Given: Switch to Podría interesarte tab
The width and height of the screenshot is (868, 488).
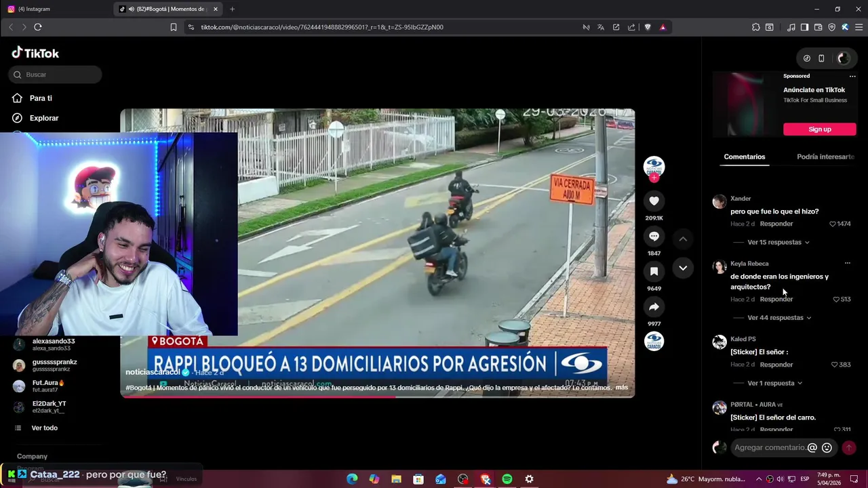Looking at the screenshot, I should coord(825,157).
